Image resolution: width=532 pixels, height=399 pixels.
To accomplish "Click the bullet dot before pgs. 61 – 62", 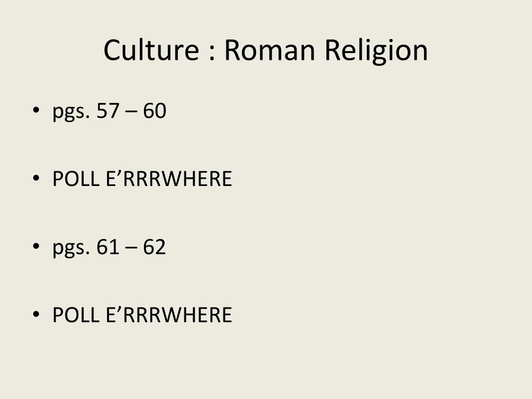I will [36, 246].
